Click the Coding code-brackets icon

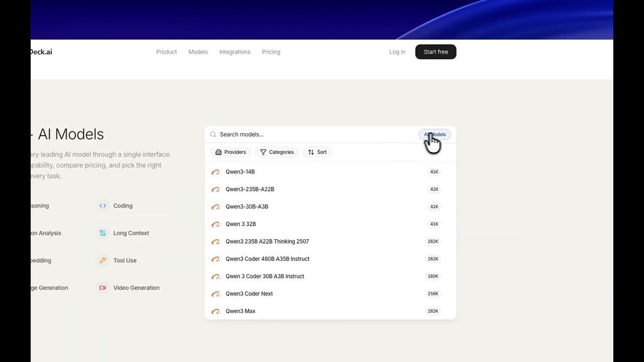pyautogui.click(x=103, y=206)
